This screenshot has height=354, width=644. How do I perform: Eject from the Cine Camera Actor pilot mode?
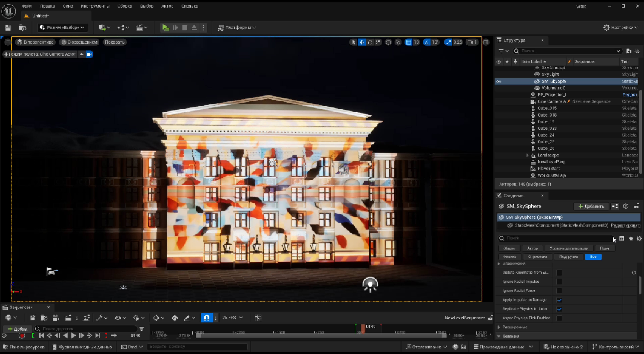[x=82, y=54]
